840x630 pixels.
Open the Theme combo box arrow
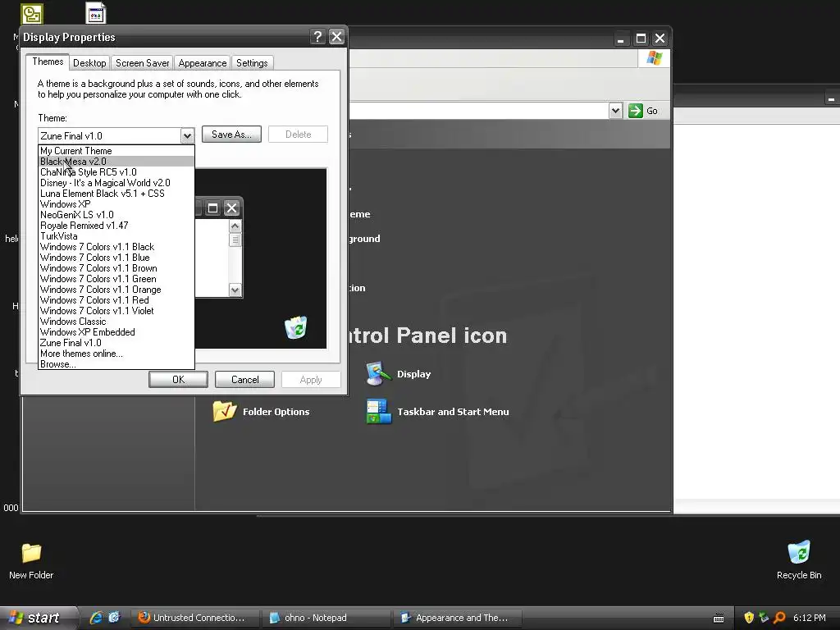coord(187,135)
